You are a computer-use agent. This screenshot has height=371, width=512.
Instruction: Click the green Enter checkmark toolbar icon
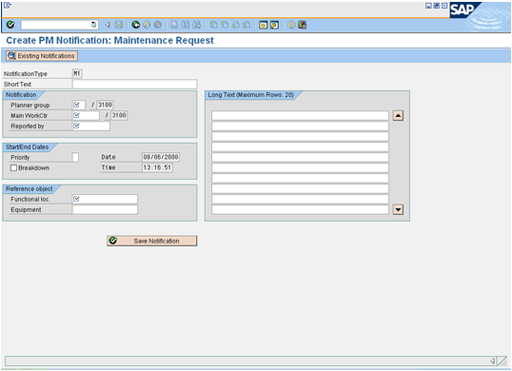pyautogui.click(x=10, y=25)
